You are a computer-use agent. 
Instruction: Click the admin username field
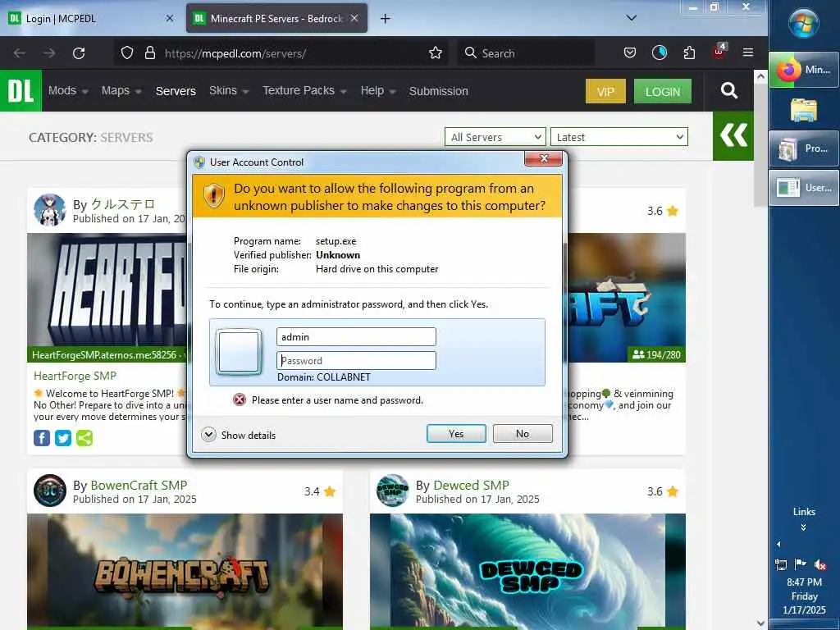click(356, 337)
